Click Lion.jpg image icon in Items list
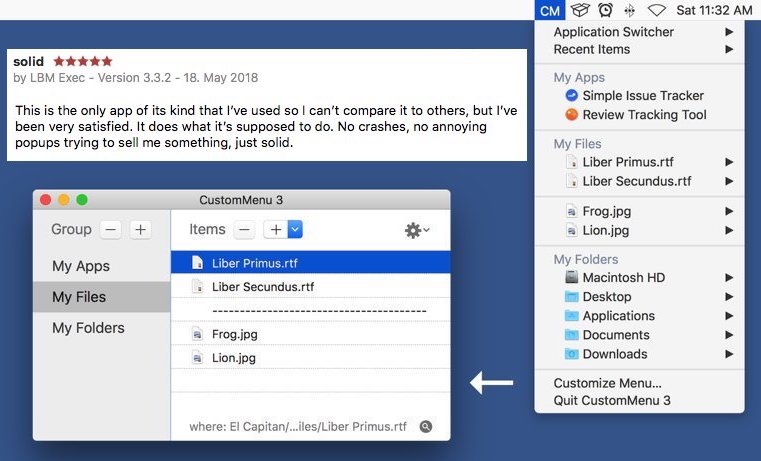The height and width of the screenshot is (461, 761). point(198,358)
